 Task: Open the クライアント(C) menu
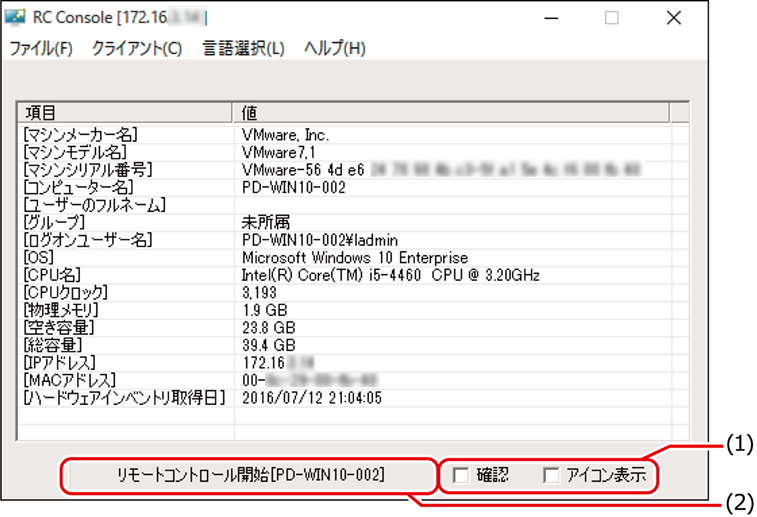[137, 48]
